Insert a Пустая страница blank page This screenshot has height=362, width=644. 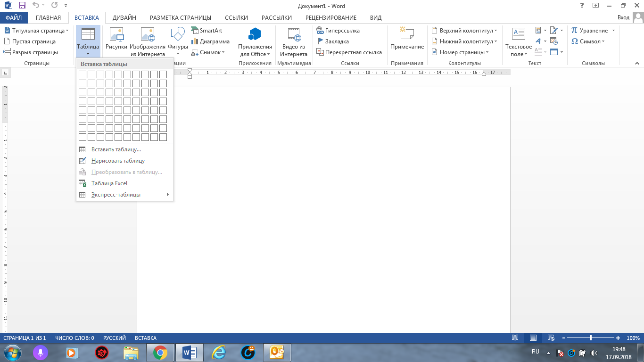pos(30,41)
